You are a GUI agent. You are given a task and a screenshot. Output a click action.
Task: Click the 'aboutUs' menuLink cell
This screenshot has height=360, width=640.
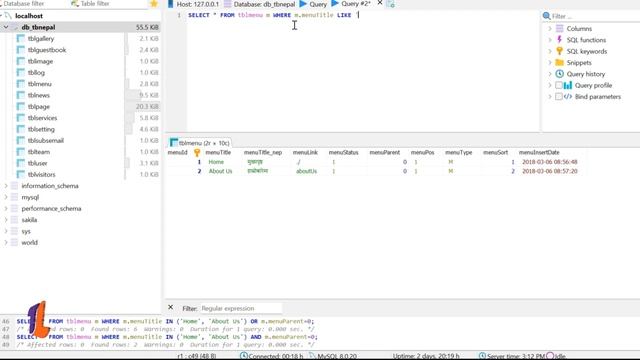pos(306,171)
